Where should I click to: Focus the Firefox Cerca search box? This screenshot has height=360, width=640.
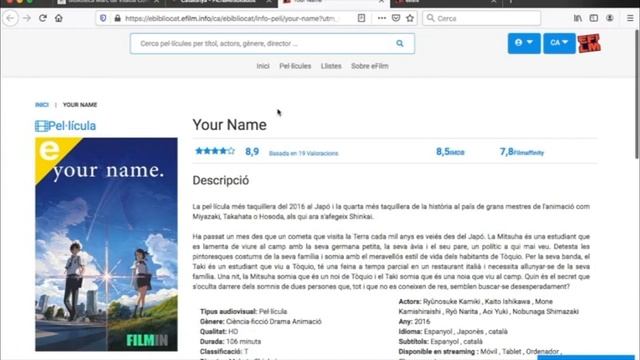[482, 18]
